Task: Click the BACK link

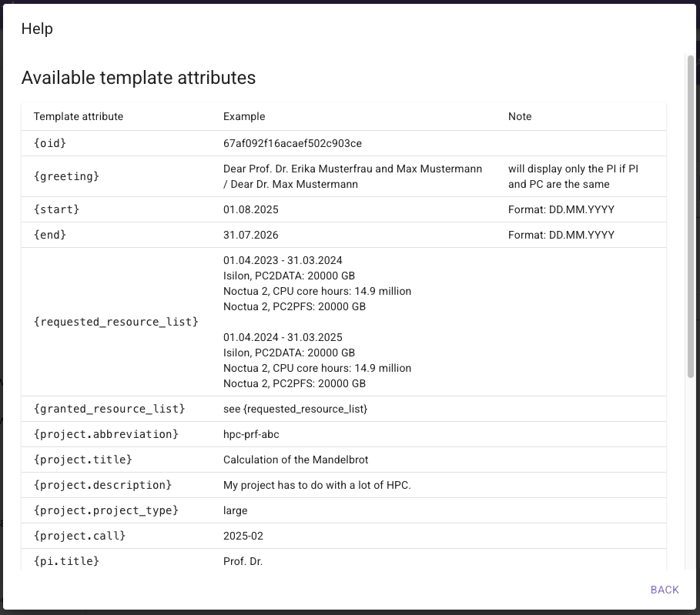Action: [664, 590]
